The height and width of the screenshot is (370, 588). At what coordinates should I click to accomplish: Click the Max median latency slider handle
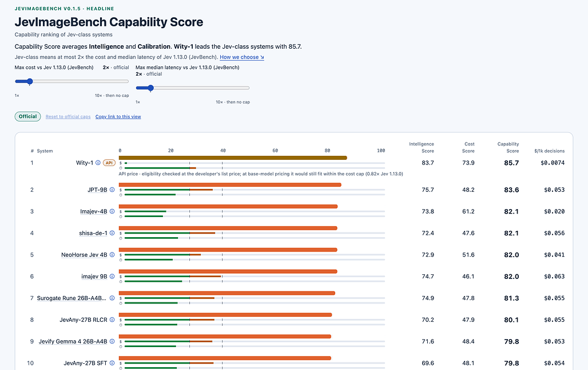(x=150, y=88)
